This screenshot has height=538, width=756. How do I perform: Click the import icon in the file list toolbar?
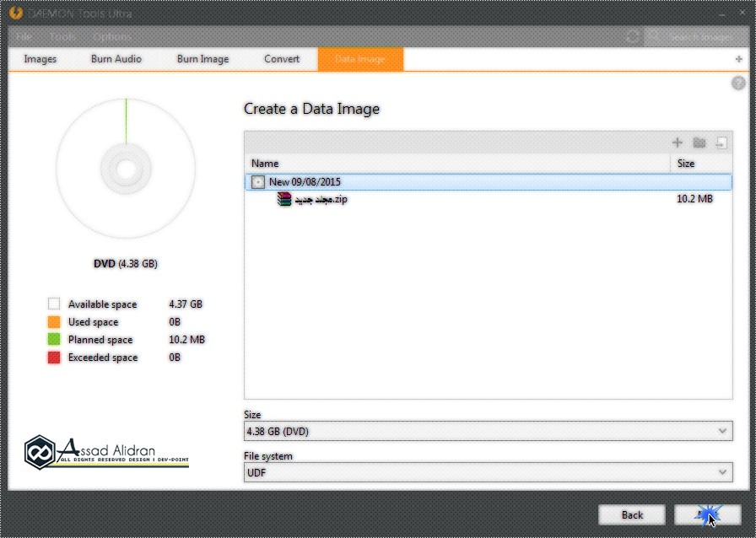coord(721,143)
